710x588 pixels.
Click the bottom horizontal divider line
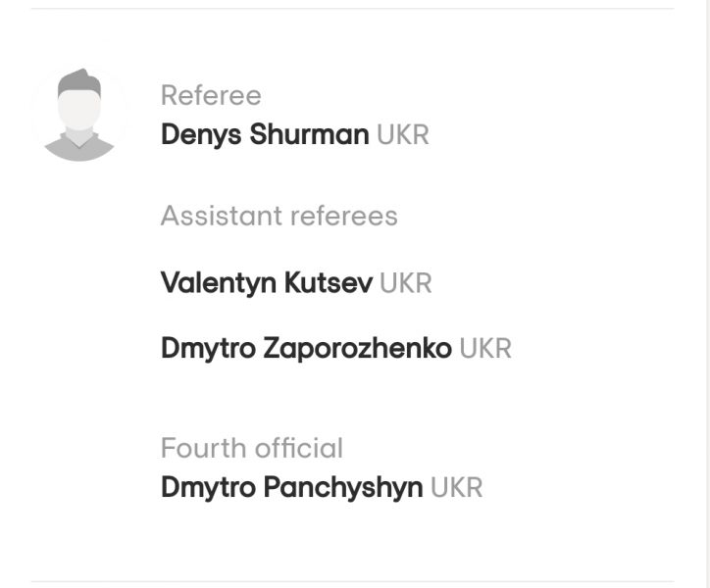point(352,581)
